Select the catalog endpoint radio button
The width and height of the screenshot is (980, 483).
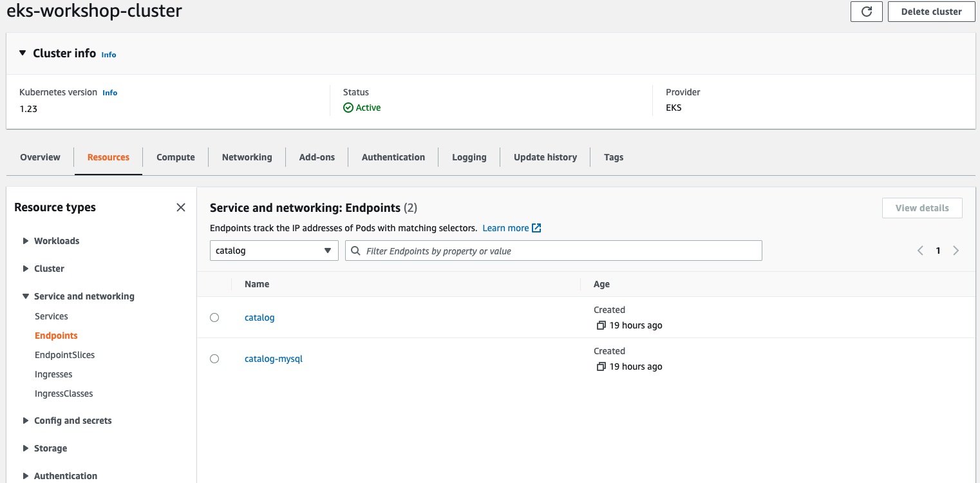click(x=214, y=317)
